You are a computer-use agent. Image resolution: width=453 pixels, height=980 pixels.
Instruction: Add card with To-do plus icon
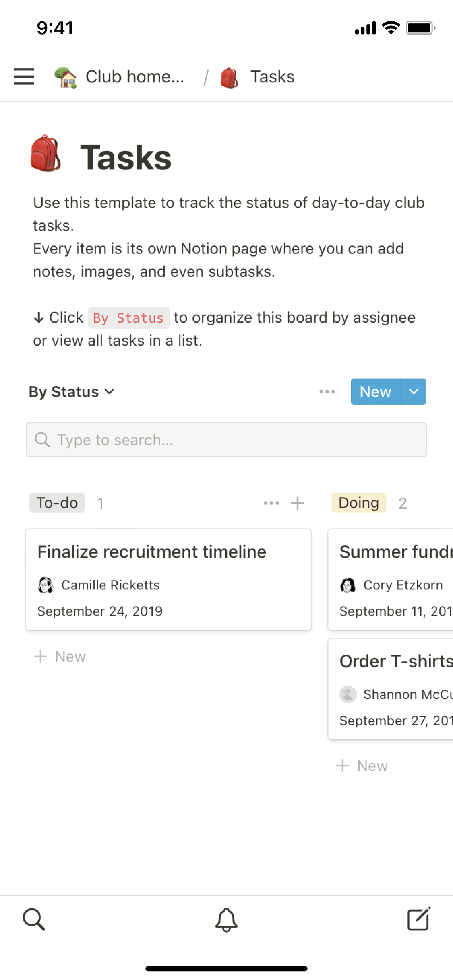click(x=298, y=503)
